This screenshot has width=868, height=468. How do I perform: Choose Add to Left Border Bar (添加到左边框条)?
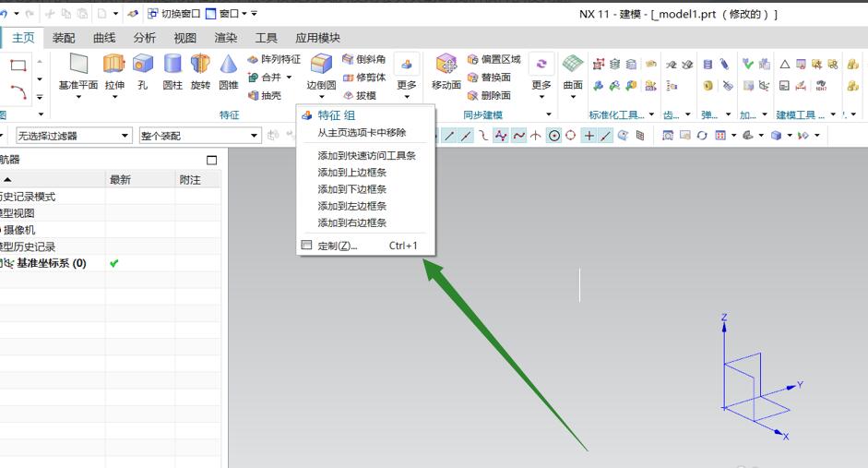tap(366, 206)
